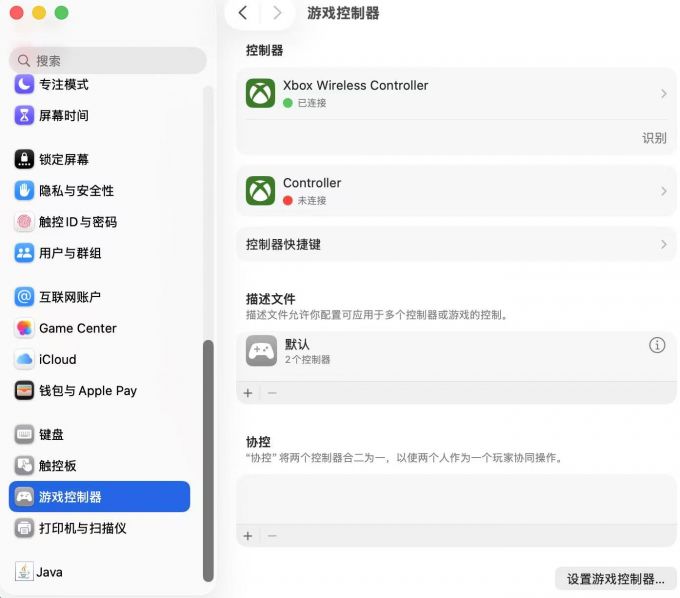Image resolution: width=680 pixels, height=598 pixels.
Task: Click the Internet Accounts @ icon
Action: pos(24,297)
